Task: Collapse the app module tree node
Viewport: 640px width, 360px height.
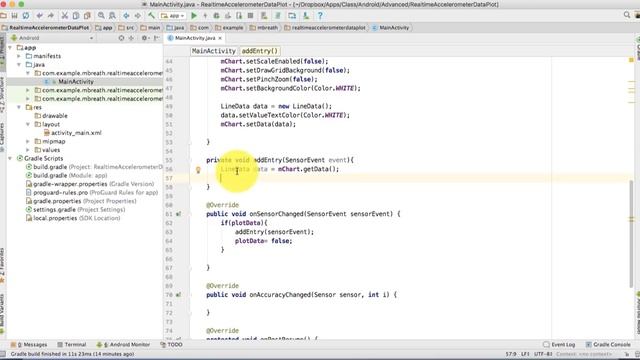Action: click(10, 48)
